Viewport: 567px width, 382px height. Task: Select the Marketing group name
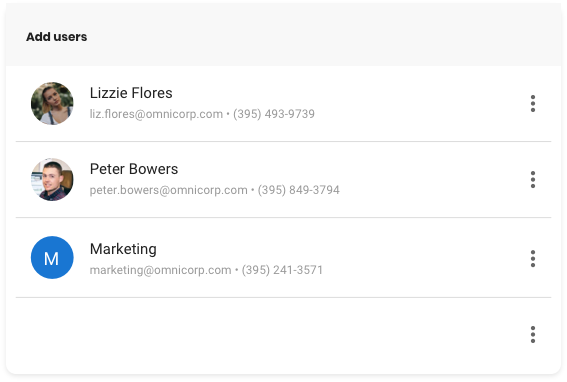coord(123,249)
